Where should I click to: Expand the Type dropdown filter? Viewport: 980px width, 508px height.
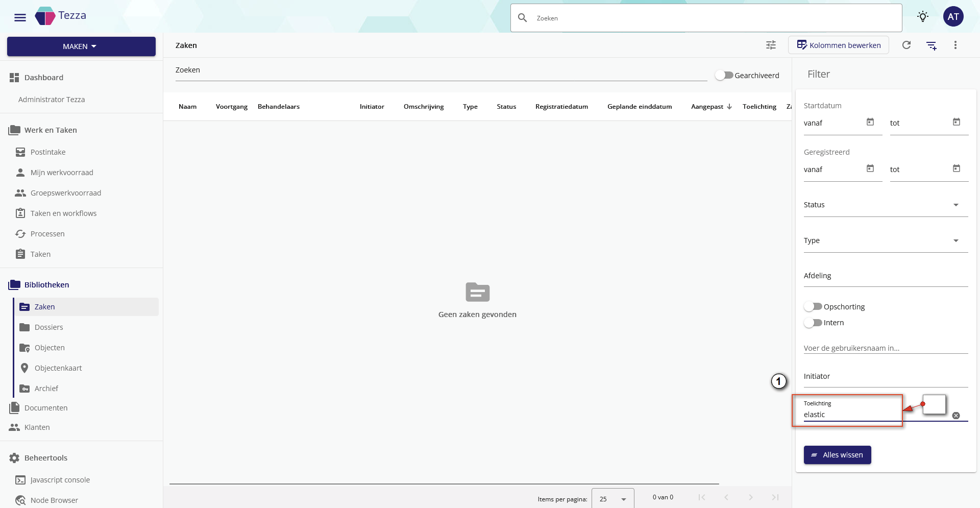pos(886,240)
